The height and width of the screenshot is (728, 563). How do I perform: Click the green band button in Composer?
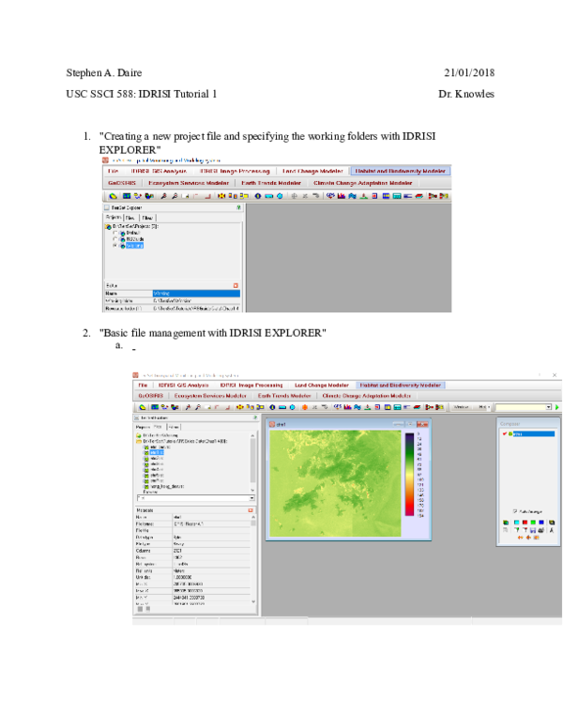pyautogui.click(x=531, y=522)
